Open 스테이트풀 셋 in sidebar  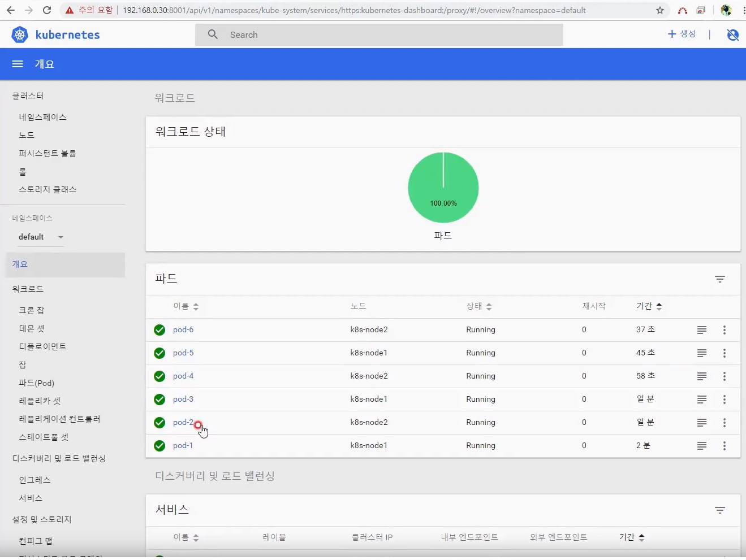click(44, 437)
